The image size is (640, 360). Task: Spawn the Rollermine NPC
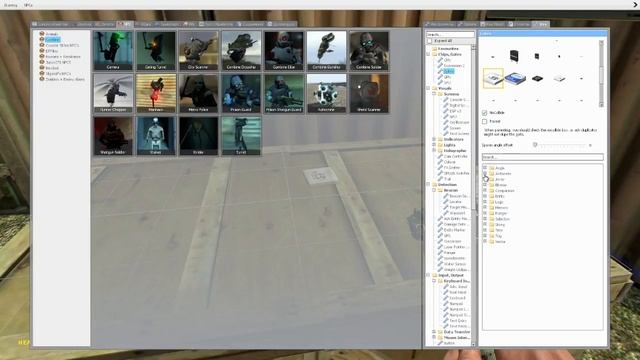point(326,93)
